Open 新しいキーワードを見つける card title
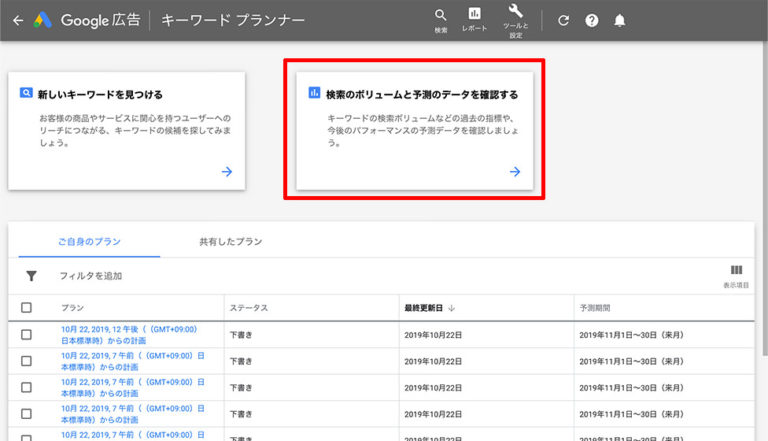 point(100,95)
